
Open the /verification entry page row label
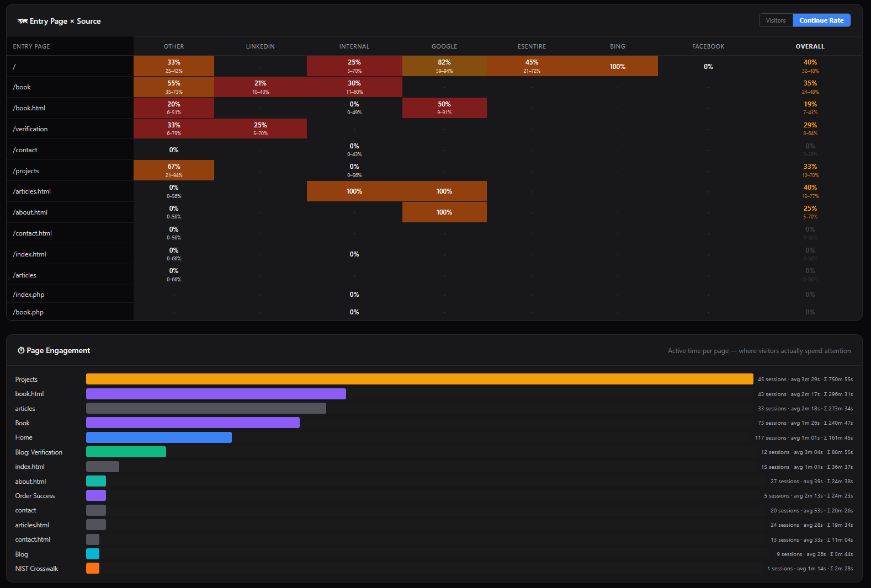30,129
